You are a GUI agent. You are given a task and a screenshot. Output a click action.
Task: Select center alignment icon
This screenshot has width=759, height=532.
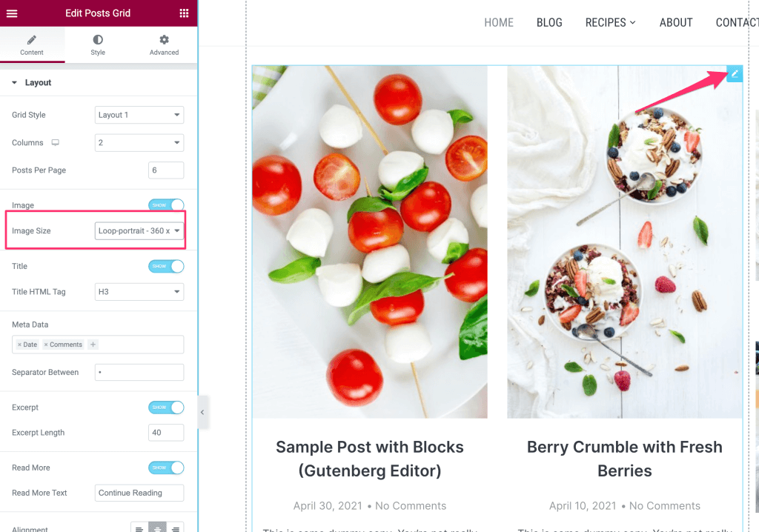point(157,528)
